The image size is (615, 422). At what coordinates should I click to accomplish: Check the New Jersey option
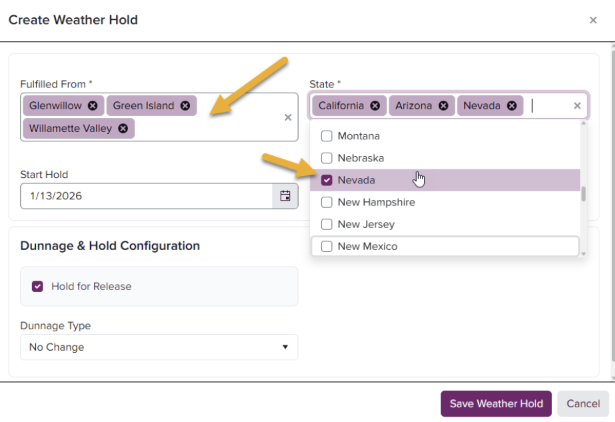tap(326, 224)
